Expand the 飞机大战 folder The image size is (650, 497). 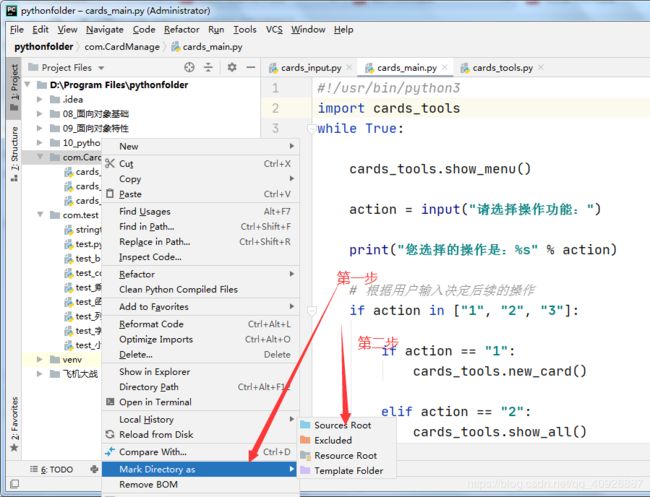(x=39, y=374)
